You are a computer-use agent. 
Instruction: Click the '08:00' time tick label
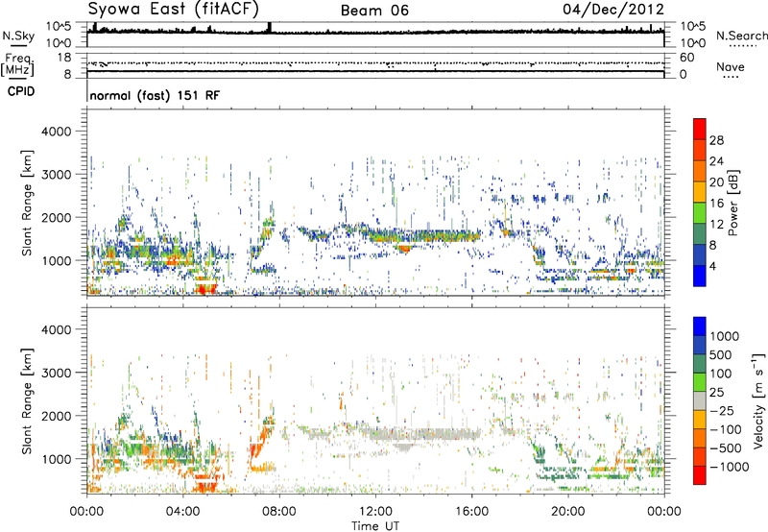point(279,512)
